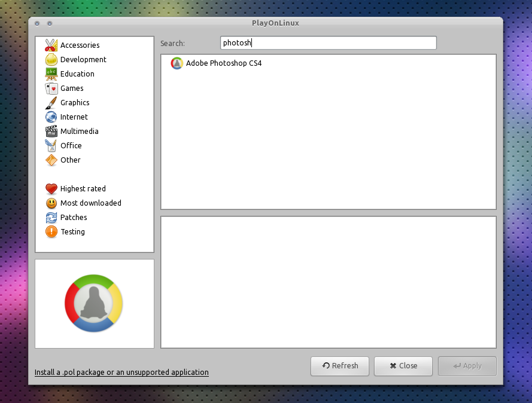Open the Internet globe icon
The height and width of the screenshot is (403, 532).
(52, 117)
